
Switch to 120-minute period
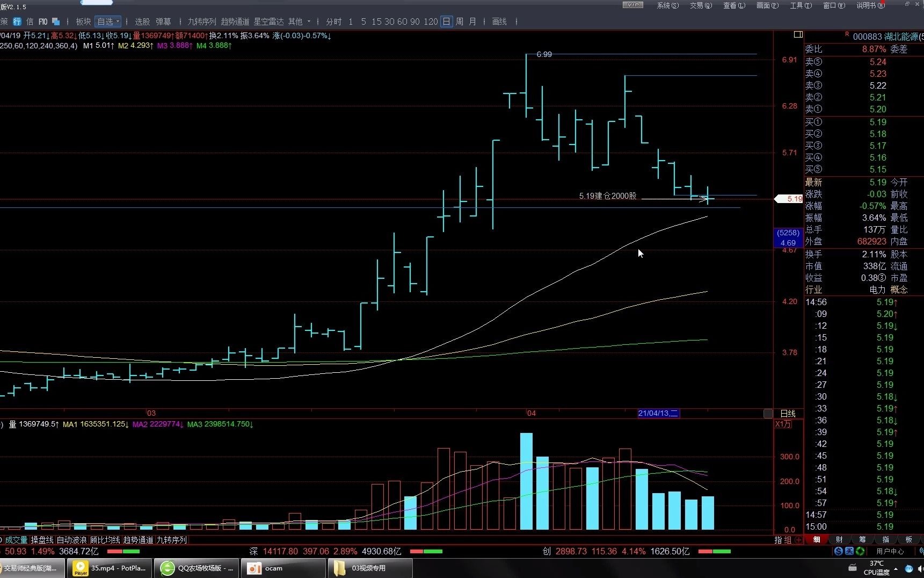[x=431, y=21]
